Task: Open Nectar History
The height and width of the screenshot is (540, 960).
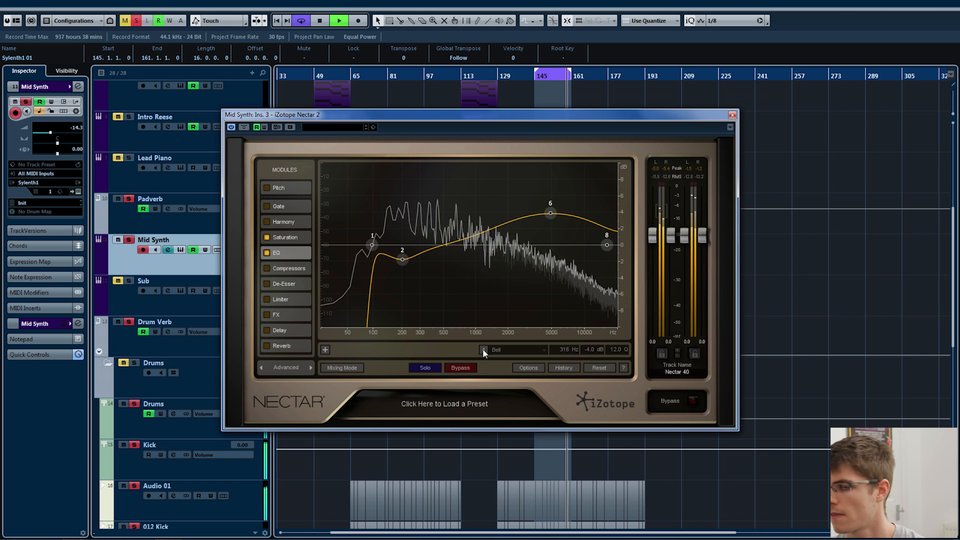Action: click(x=564, y=368)
